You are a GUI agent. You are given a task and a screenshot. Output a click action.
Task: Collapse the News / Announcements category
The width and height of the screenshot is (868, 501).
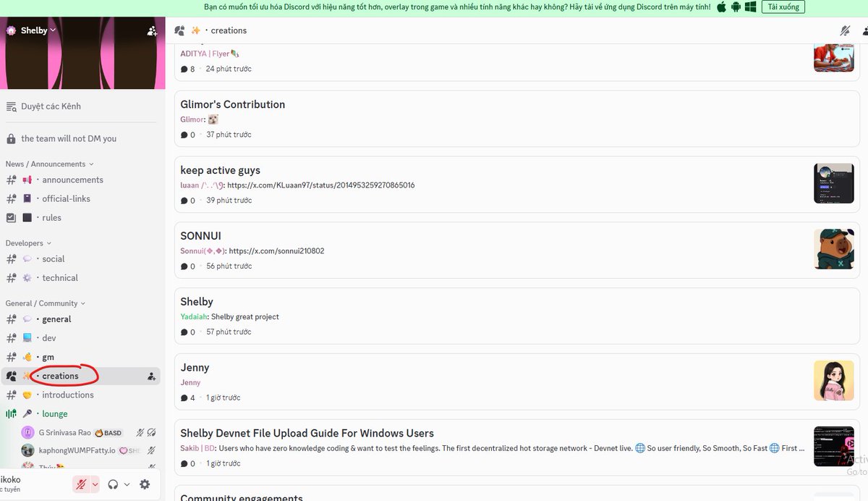click(x=49, y=164)
